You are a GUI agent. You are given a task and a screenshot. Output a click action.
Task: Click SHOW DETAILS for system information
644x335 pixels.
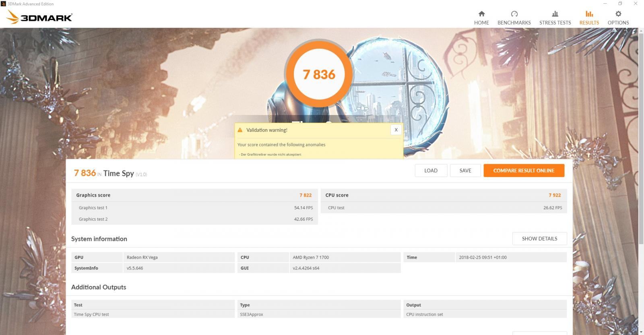click(x=539, y=238)
